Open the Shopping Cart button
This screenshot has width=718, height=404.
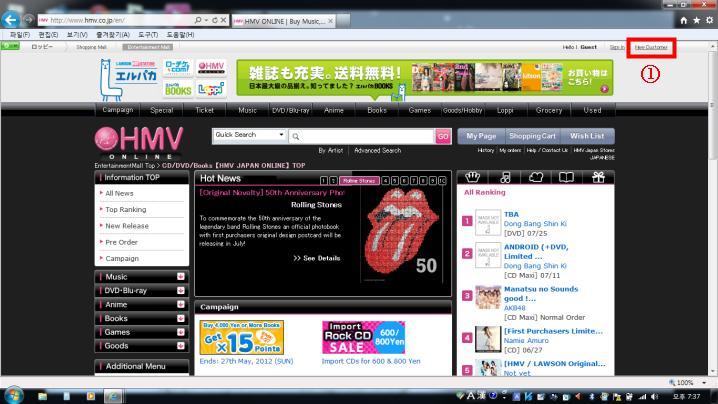[x=533, y=135]
